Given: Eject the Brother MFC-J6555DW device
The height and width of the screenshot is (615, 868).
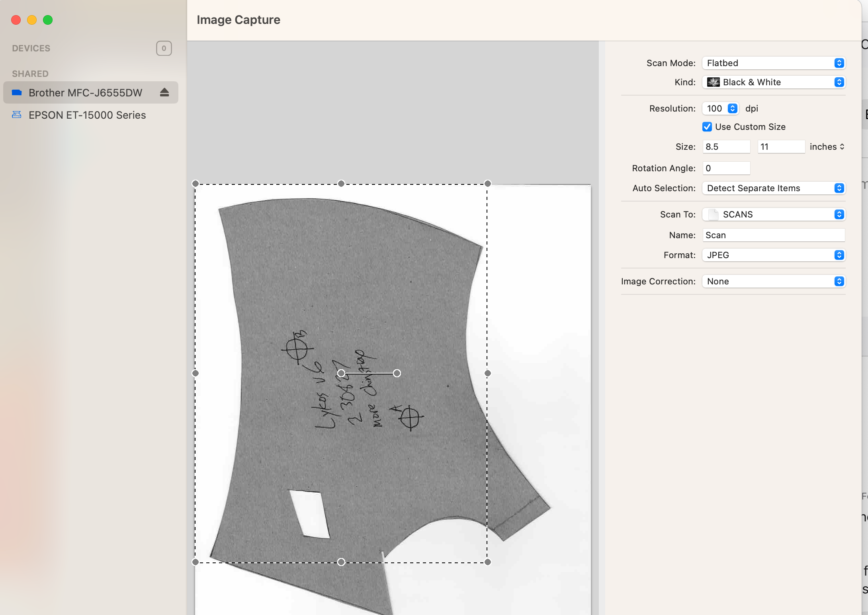Looking at the screenshot, I should click(164, 92).
